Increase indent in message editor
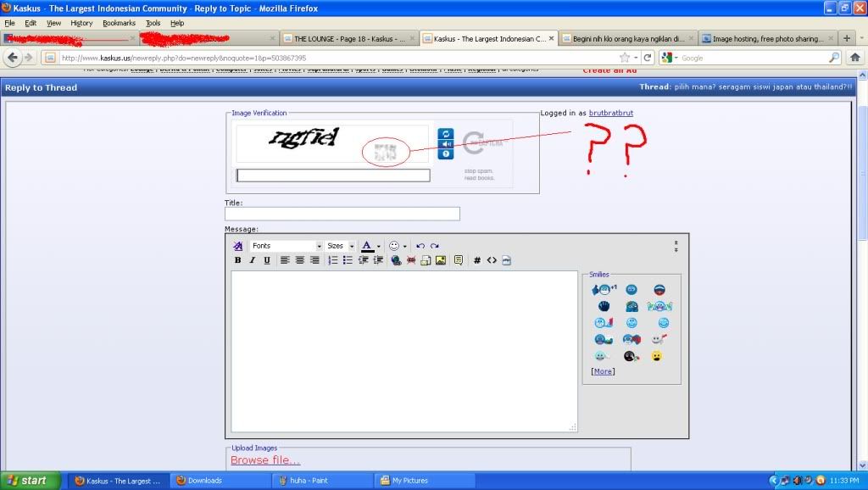Image resolution: width=868 pixels, height=490 pixels. 378,260
